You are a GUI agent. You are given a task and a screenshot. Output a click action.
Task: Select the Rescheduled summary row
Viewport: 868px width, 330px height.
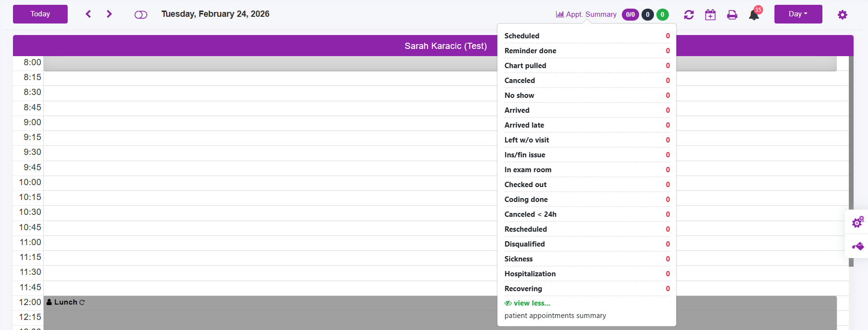point(587,229)
